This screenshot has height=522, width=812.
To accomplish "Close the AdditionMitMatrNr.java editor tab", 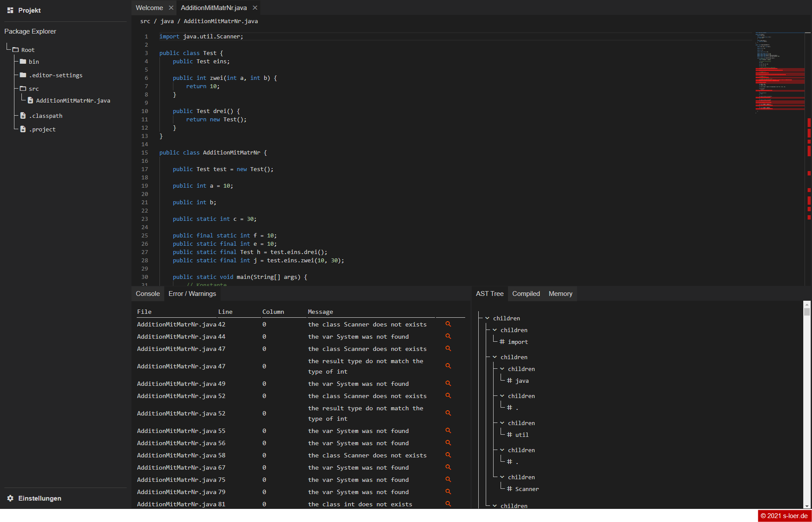I will pos(255,8).
